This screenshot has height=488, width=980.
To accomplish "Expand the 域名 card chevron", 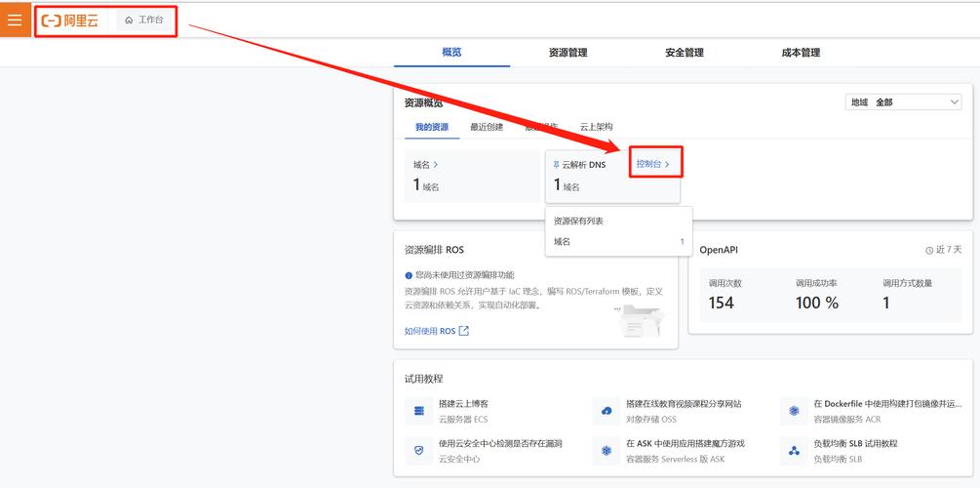I will tap(436, 165).
